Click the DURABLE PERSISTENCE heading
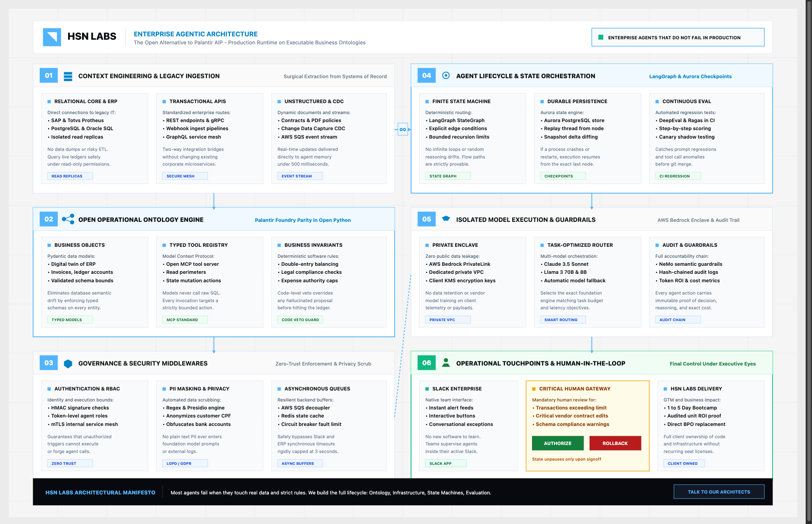 pos(577,101)
